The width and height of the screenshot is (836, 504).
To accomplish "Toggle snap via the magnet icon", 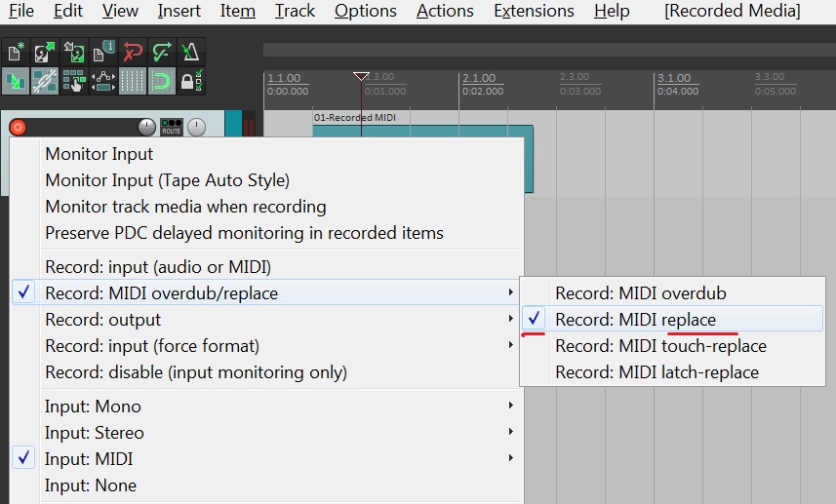I will tap(161, 81).
